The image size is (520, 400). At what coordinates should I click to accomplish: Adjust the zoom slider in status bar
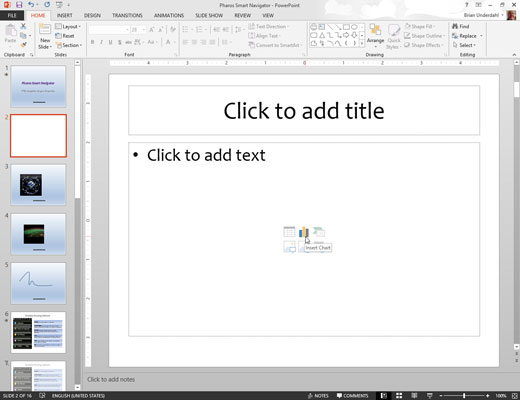pos(464,396)
